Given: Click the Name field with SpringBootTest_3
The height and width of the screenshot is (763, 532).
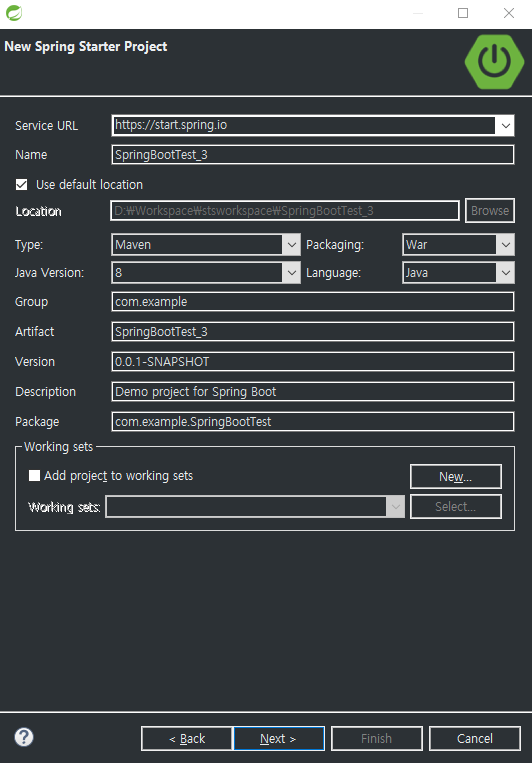Looking at the screenshot, I should click(312, 155).
